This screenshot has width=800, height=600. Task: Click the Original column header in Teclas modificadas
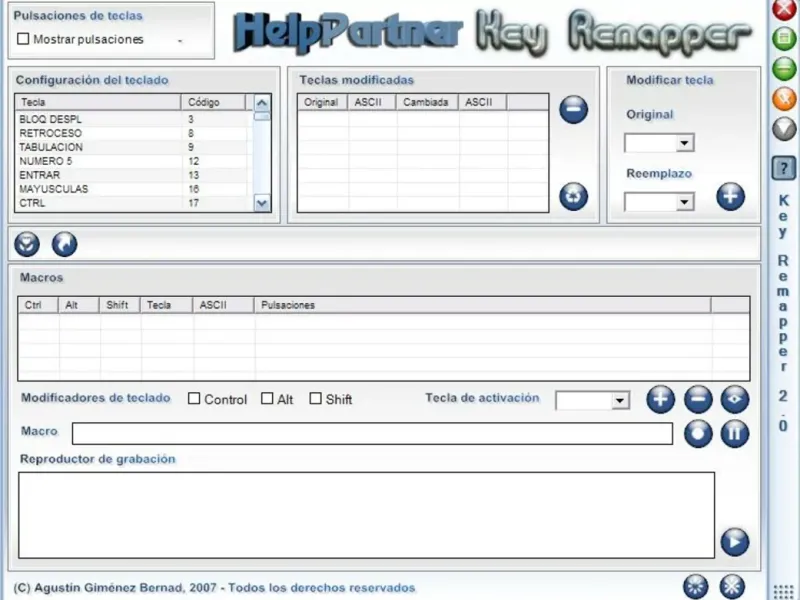[x=322, y=102]
